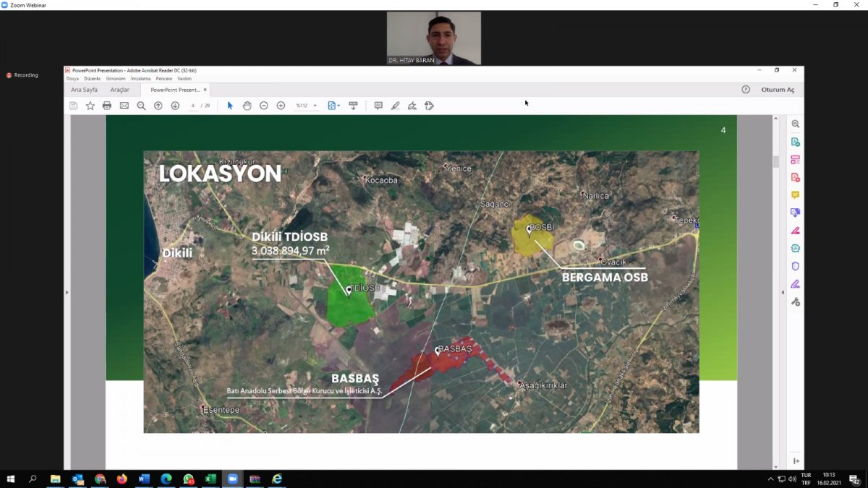Go to previous page with the up arrow
Image resolution: width=868 pixels, height=488 pixels.
click(158, 106)
